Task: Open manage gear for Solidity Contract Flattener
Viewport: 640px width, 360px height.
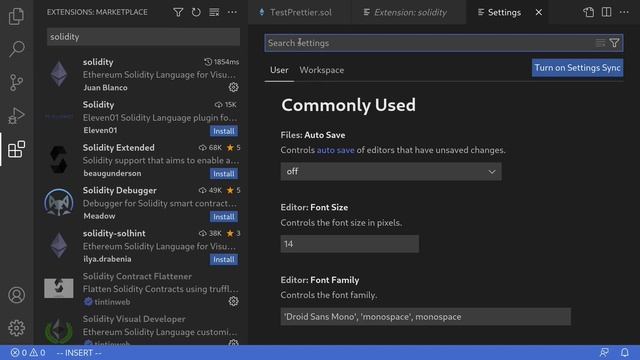Action: 233,301
